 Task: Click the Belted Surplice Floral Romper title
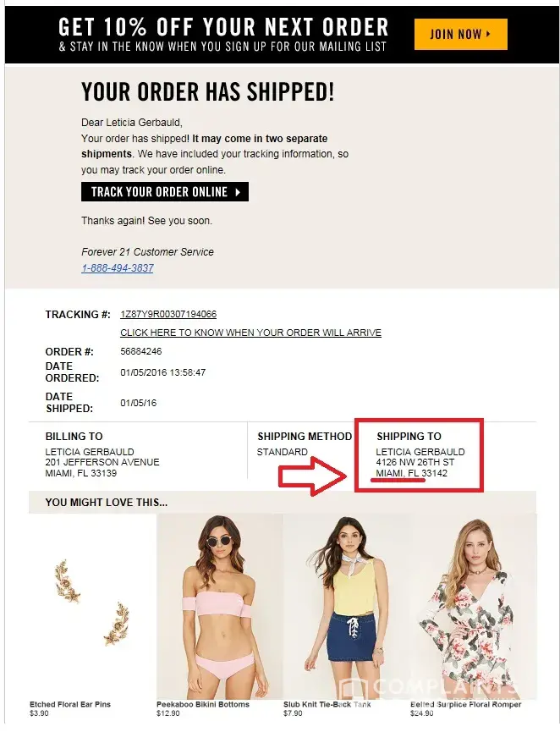pos(466,704)
